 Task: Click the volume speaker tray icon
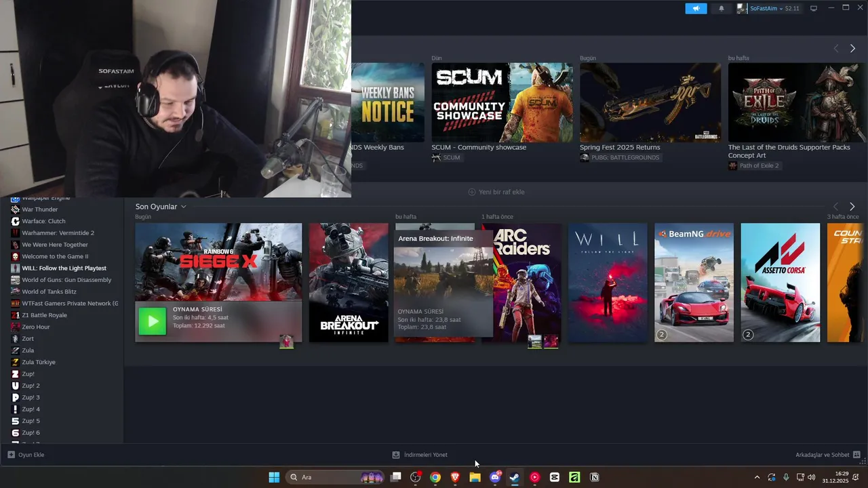812,477
